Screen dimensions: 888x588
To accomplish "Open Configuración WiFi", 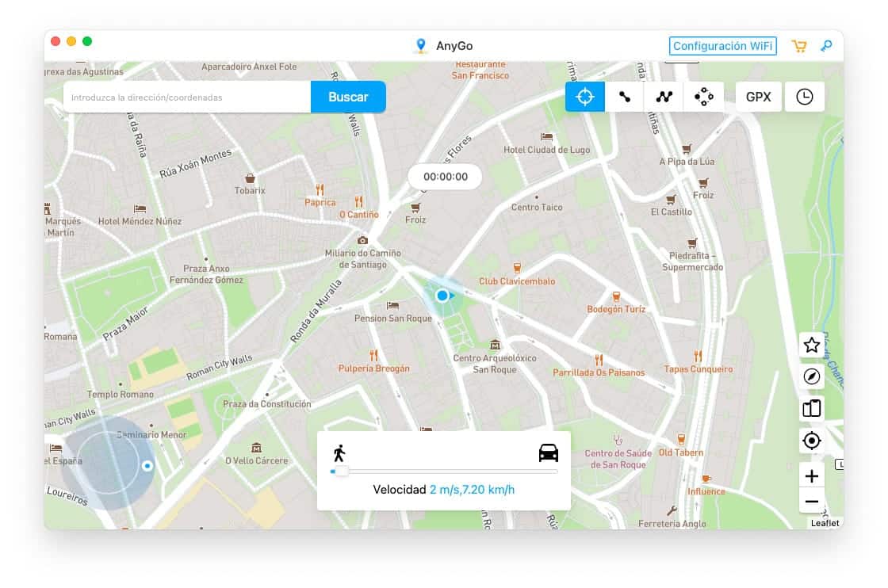I will pos(721,45).
